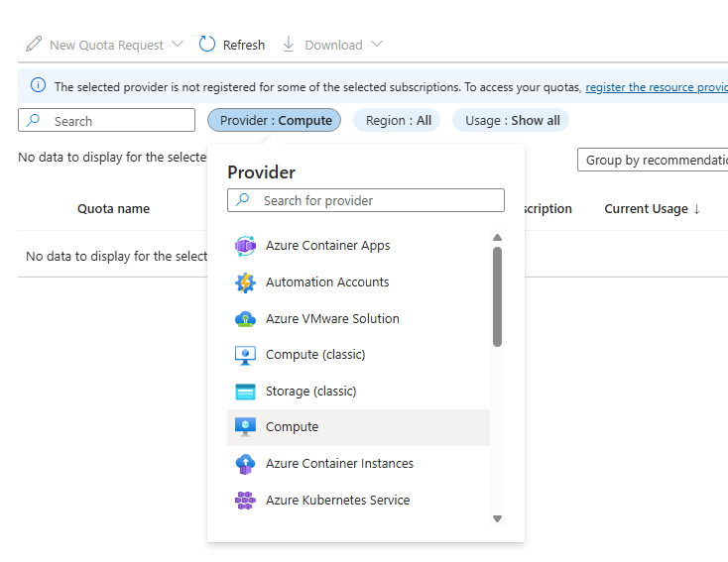Open Group by recommendation dropdown
This screenshot has height=562, width=728.
coord(653,160)
